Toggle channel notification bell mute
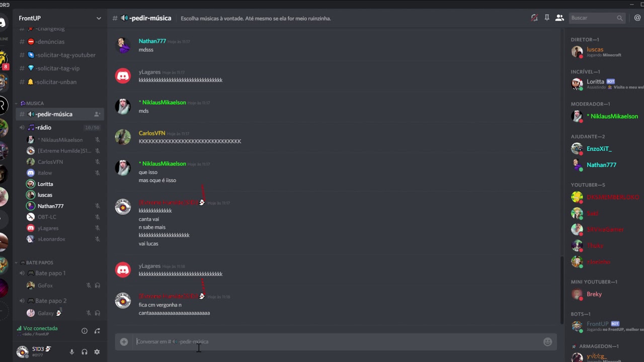Viewport: 644px width, 362px height. (x=534, y=18)
